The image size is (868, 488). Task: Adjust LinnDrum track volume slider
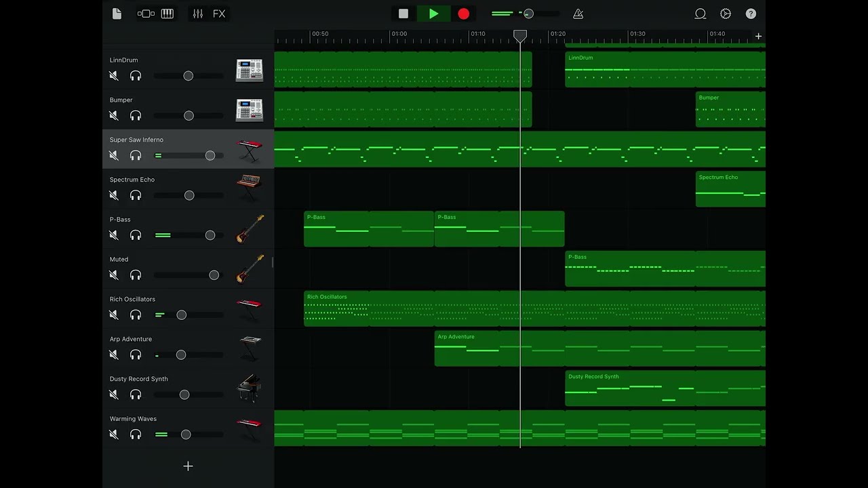pos(189,76)
